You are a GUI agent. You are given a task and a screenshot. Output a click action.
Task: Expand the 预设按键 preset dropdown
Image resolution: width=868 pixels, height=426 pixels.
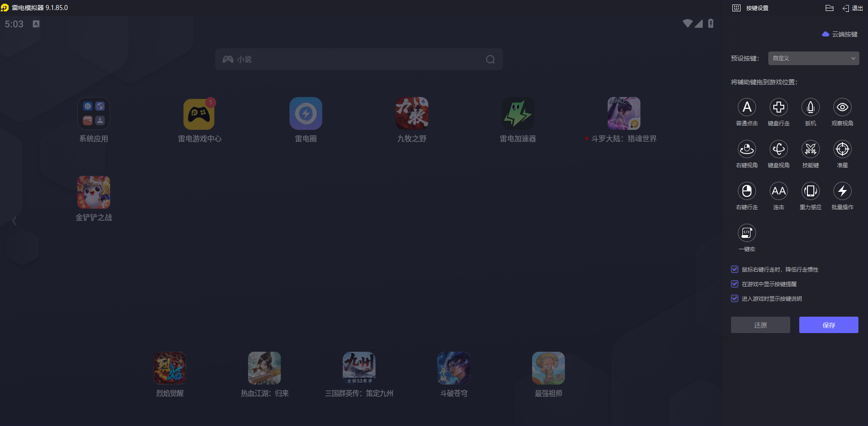click(814, 58)
